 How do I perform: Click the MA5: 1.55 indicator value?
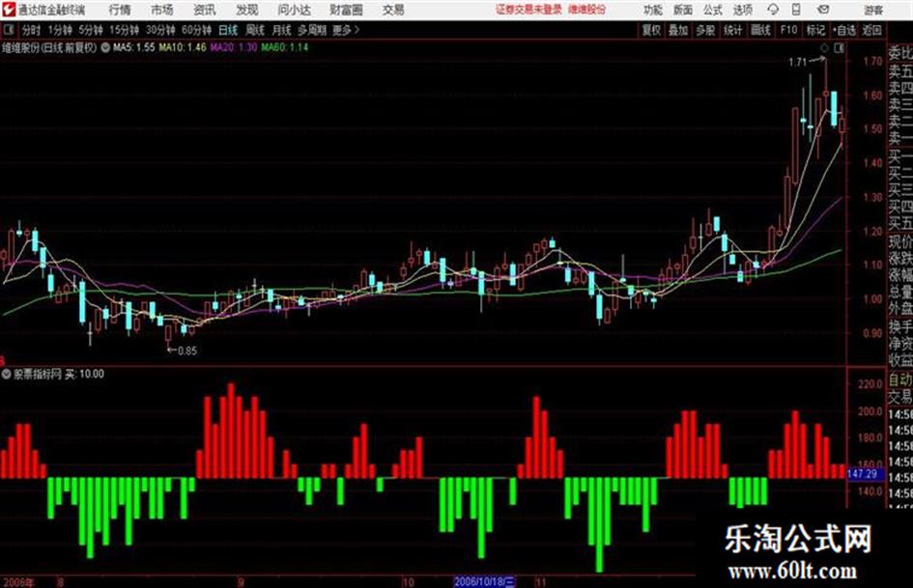(134, 47)
